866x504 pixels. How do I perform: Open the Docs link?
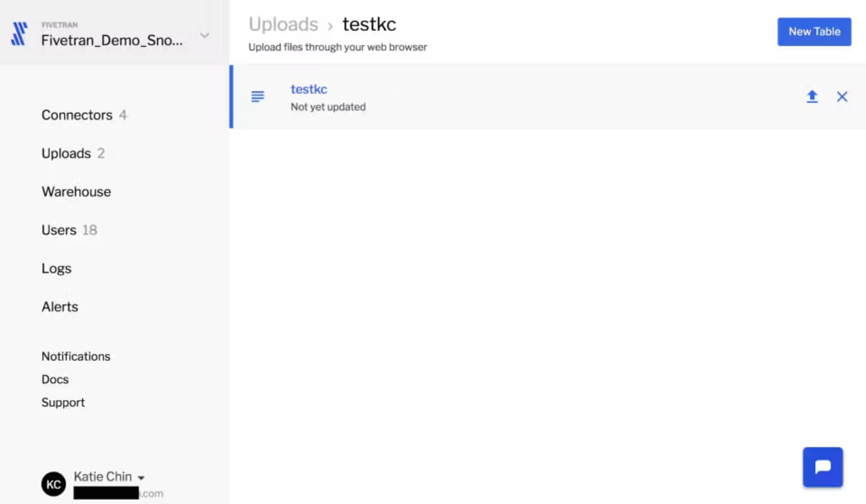[55, 379]
